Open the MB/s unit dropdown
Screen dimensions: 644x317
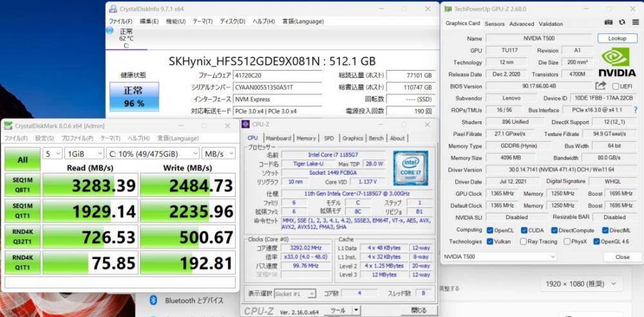tap(218, 154)
